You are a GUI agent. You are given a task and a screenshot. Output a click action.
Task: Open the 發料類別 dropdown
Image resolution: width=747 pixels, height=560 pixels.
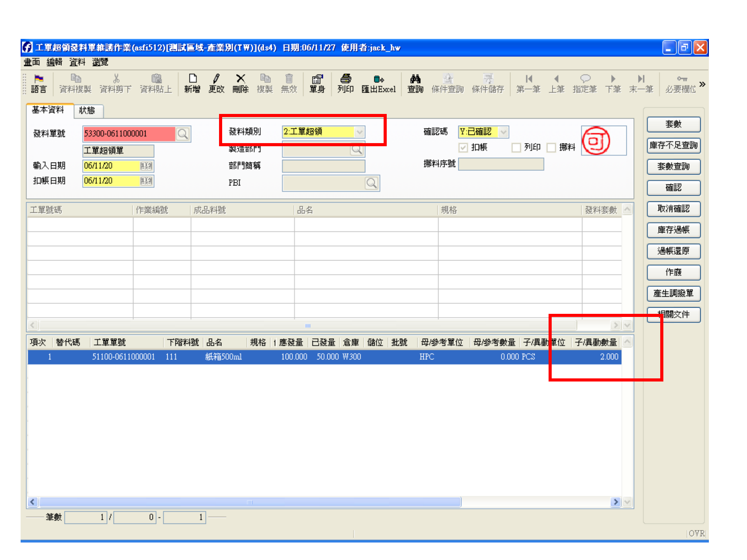click(359, 132)
